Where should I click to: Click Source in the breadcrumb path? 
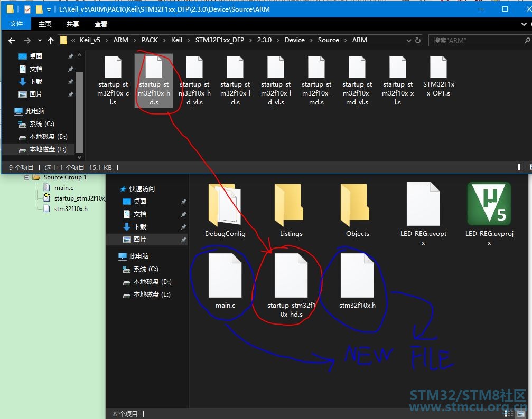(x=329, y=40)
